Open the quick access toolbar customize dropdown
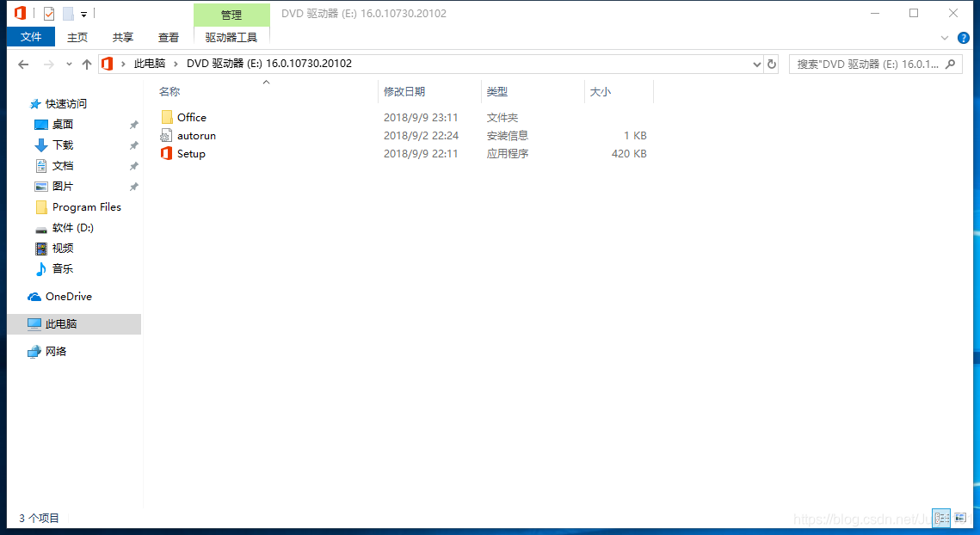The image size is (980, 535). pyautogui.click(x=83, y=15)
